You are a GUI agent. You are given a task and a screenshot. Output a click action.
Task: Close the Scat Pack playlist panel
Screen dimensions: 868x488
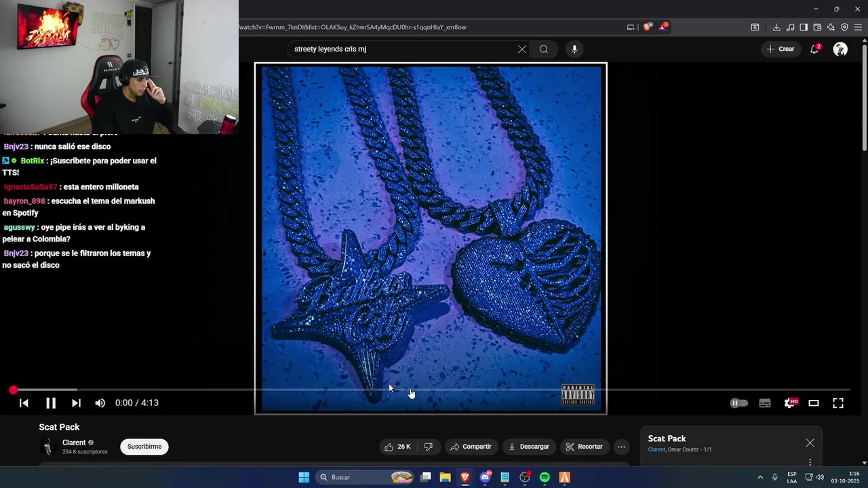click(810, 443)
